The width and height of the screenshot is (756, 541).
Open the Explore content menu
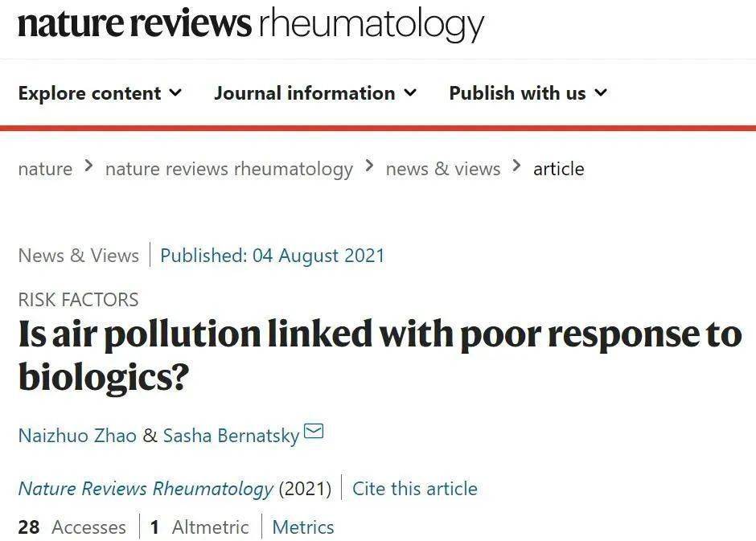click(90, 93)
